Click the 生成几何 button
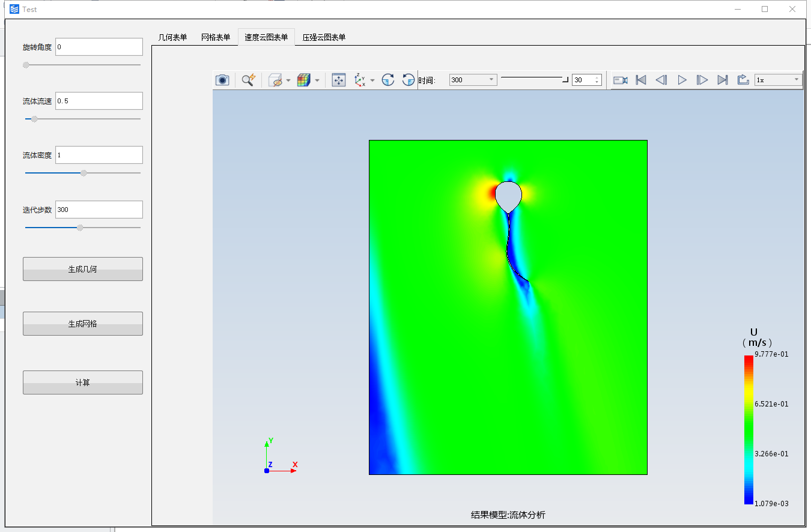811x532 pixels. point(83,269)
